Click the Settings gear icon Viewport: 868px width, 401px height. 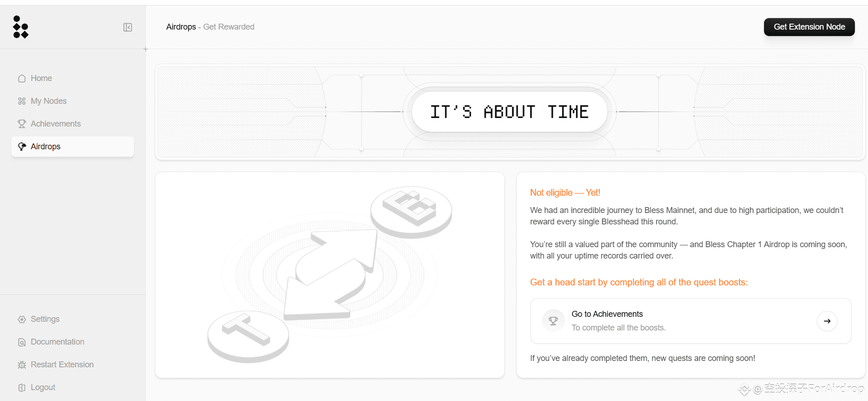point(21,319)
